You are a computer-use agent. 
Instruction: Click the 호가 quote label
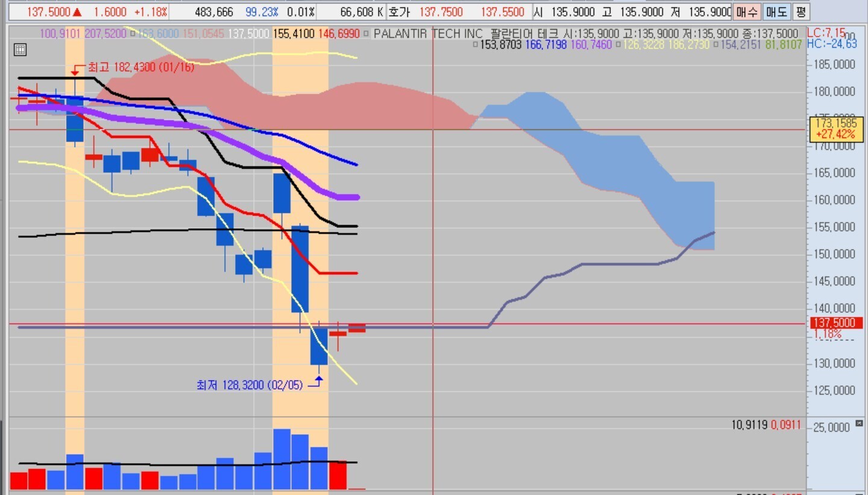(x=399, y=12)
